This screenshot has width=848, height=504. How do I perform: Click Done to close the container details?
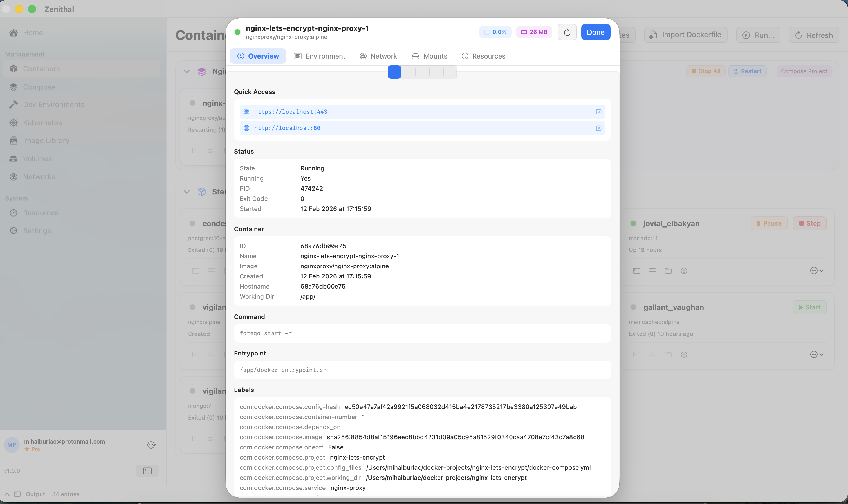[596, 32]
